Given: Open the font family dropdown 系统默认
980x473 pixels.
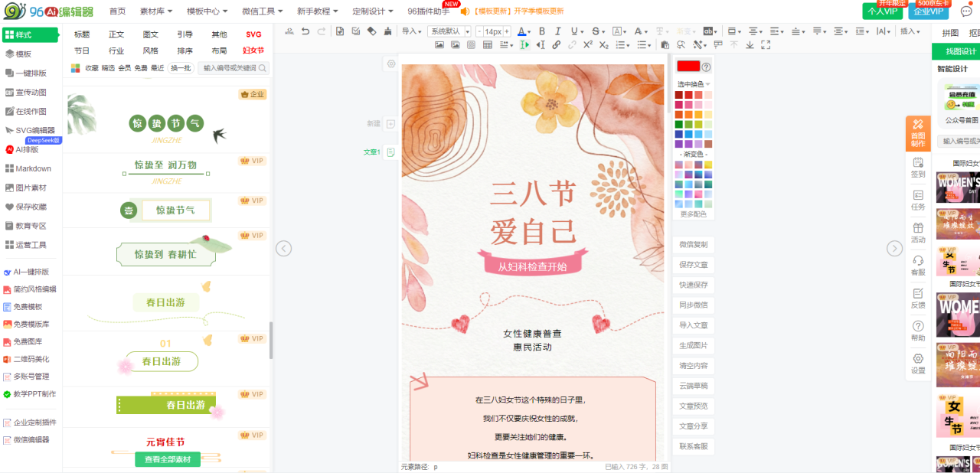Looking at the screenshot, I should [449, 31].
